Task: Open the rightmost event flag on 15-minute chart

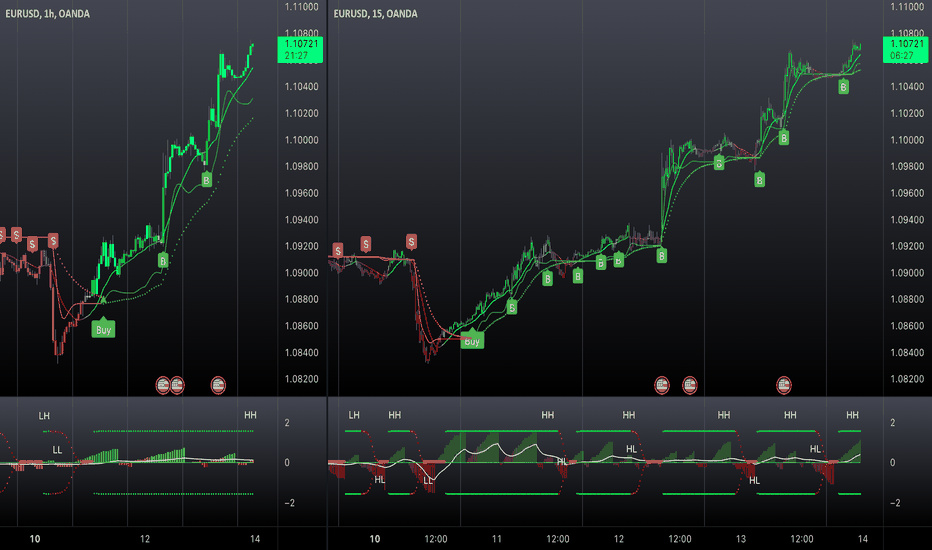Action: pyautogui.click(x=784, y=385)
